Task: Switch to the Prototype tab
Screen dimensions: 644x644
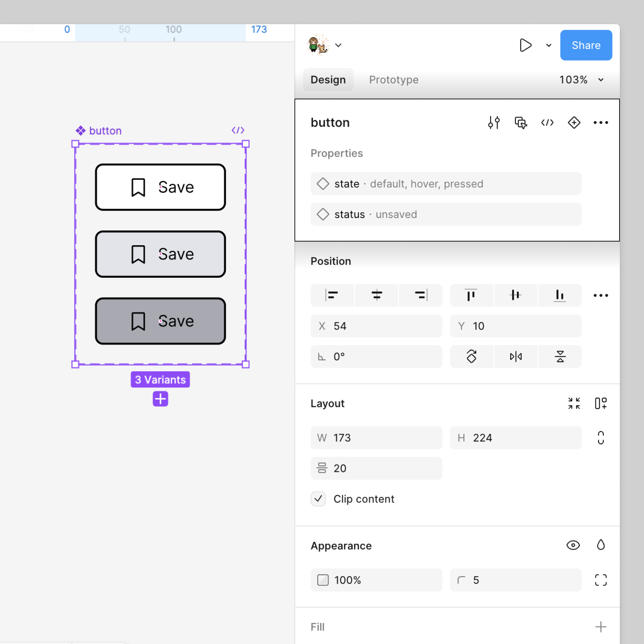Action: [393, 80]
